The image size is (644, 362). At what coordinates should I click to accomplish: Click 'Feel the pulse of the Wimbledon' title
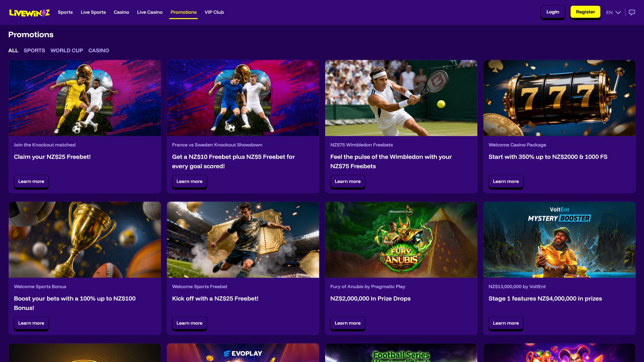(391, 162)
